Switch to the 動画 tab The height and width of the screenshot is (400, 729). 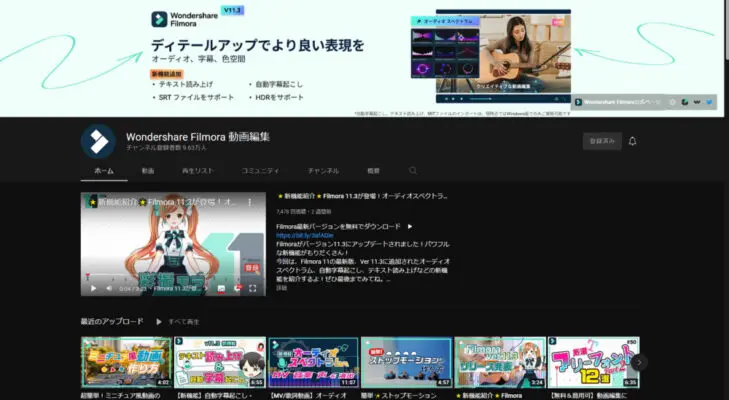tap(148, 171)
